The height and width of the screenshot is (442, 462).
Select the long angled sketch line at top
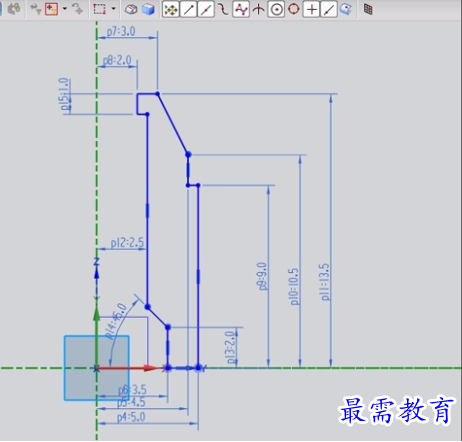173,124
